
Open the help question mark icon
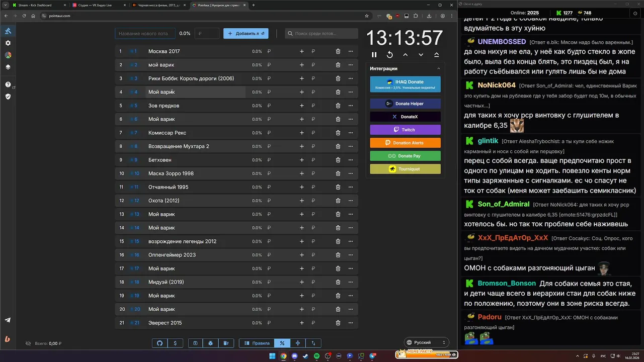click(x=8, y=84)
